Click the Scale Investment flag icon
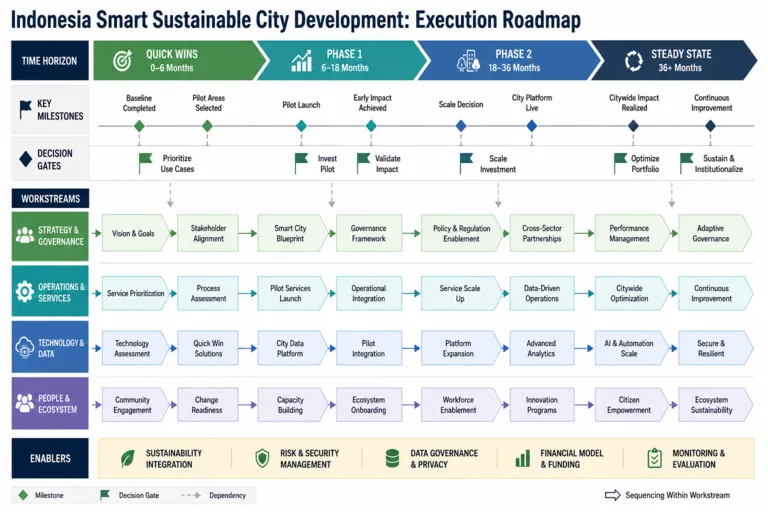Screen dimensions: 768x512 (x=466, y=163)
